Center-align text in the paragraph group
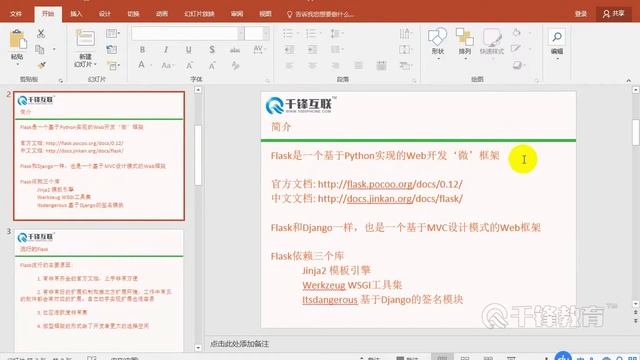The image size is (640, 360). (312, 65)
